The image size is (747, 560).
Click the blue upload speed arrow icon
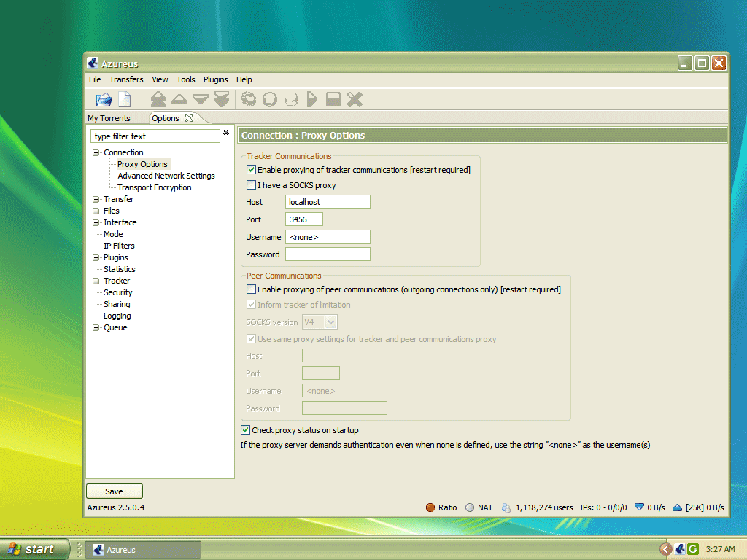pos(677,507)
